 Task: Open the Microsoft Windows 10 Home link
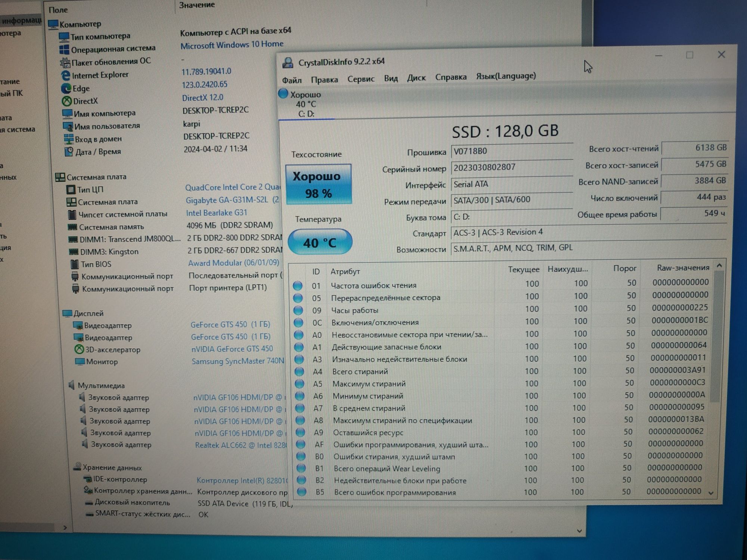tap(232, 45)
